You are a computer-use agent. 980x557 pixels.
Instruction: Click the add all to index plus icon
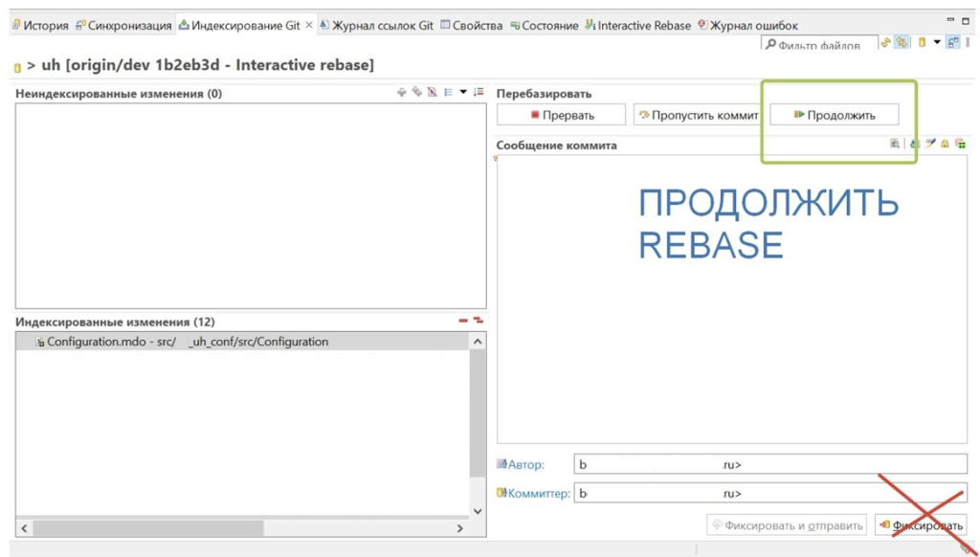tap(402, 93)
